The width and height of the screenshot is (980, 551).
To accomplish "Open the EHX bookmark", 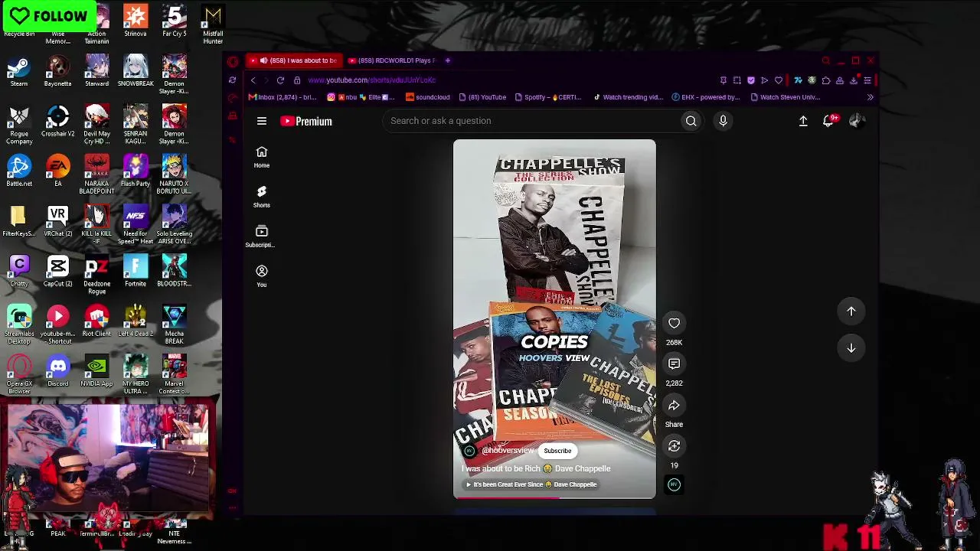I will (706, 97).
